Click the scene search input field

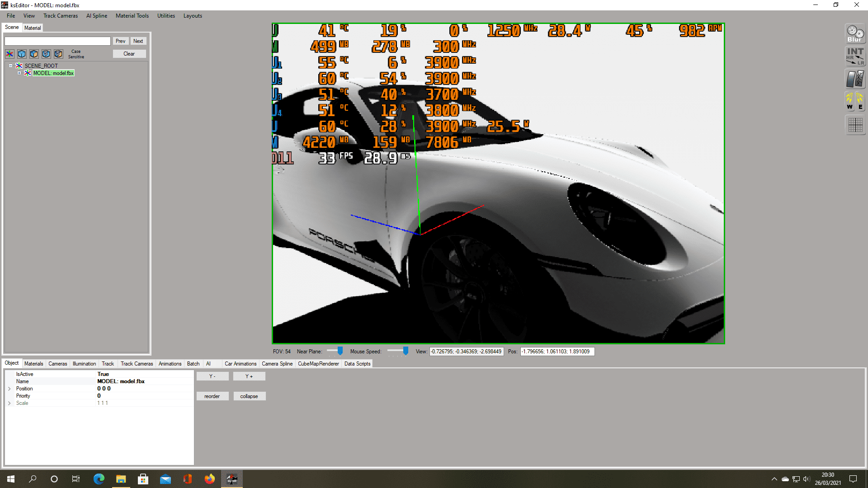click(x=57, y=41)
